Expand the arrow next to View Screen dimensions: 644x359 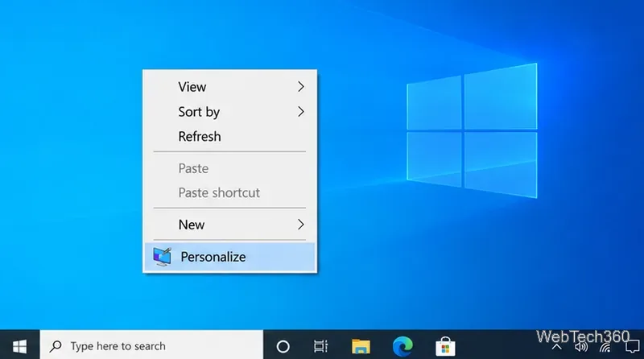[300, 87]
